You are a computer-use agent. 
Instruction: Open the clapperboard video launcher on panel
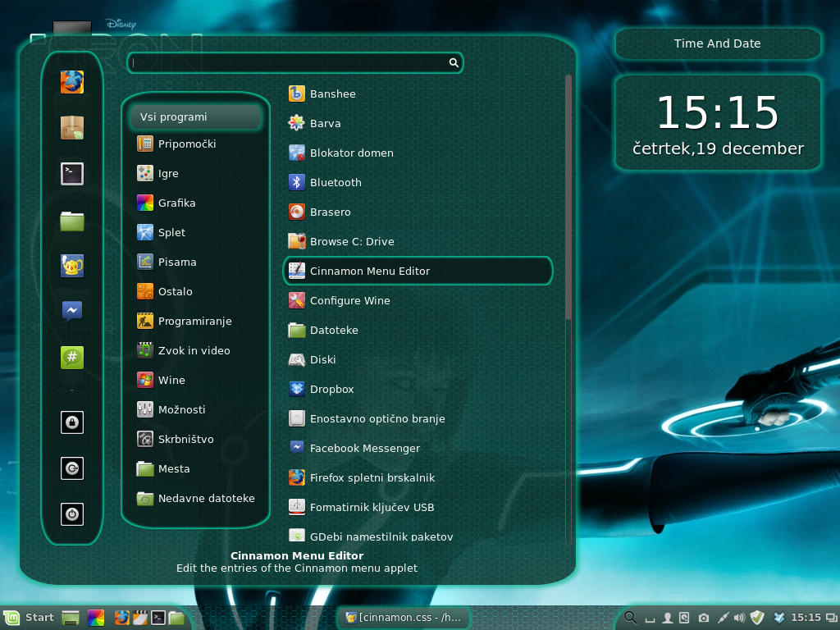tap(139, 618)
